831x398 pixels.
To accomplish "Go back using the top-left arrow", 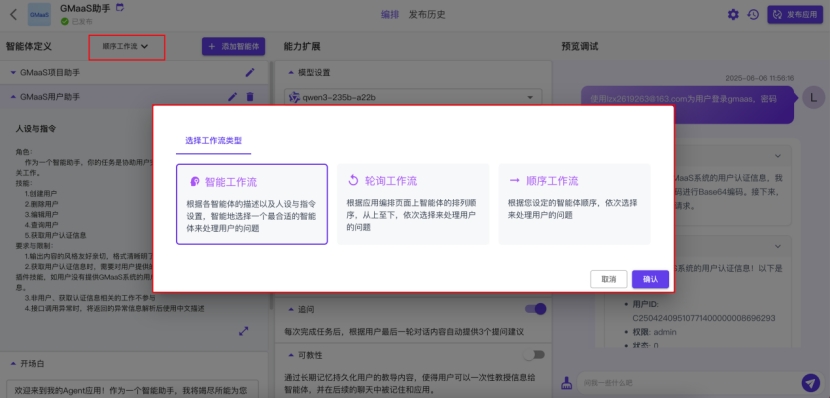I will pyautogui.click(x=14, y=14).
